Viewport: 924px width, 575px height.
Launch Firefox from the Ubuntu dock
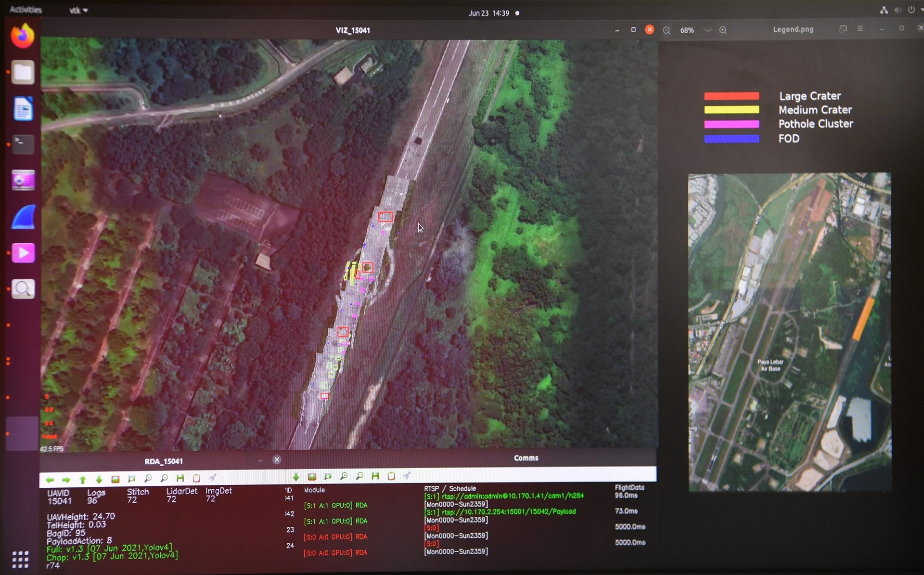(x=23, y=36)
